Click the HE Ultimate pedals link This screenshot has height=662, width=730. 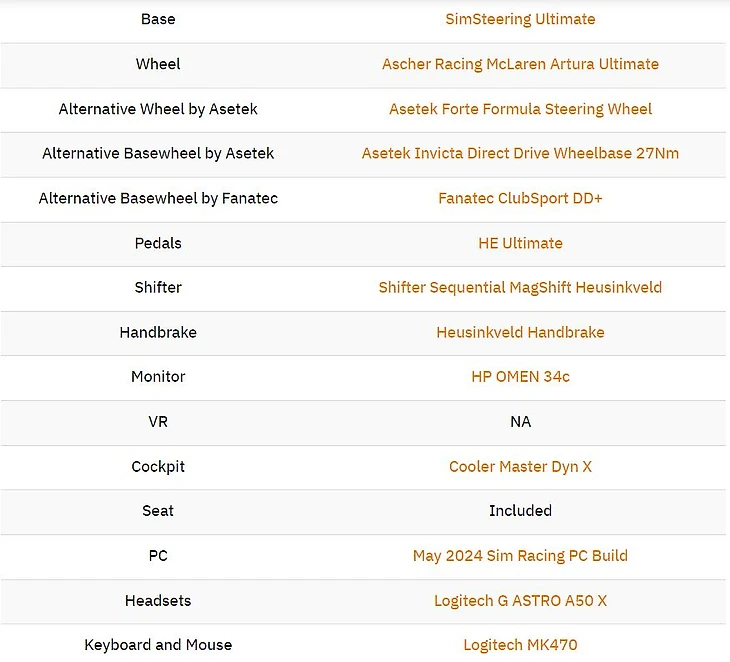[x=520, y=243]
